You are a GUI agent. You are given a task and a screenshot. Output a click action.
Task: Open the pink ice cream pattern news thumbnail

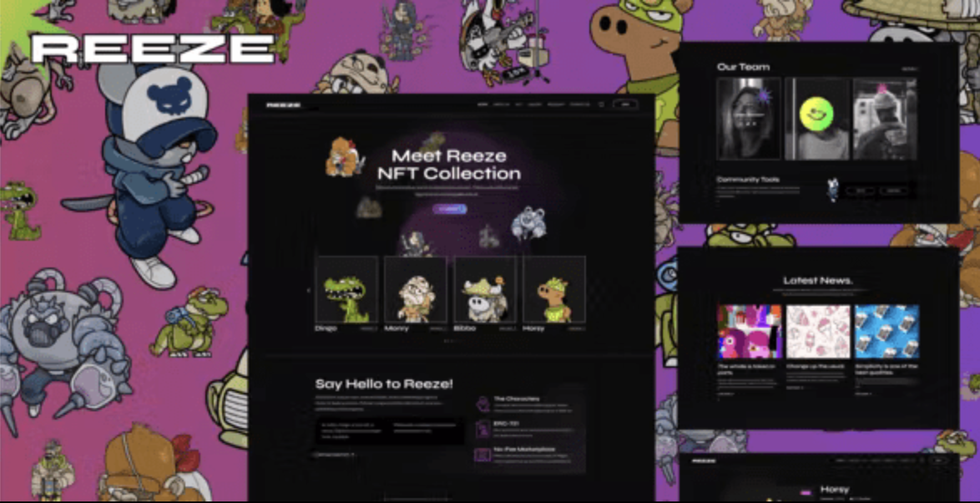tap(818, 332)
